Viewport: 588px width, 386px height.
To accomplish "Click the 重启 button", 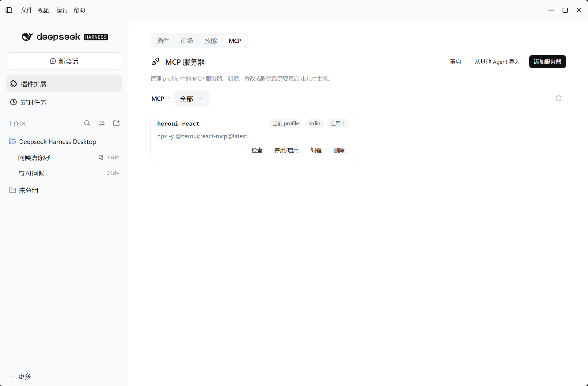I will point(455,62).
